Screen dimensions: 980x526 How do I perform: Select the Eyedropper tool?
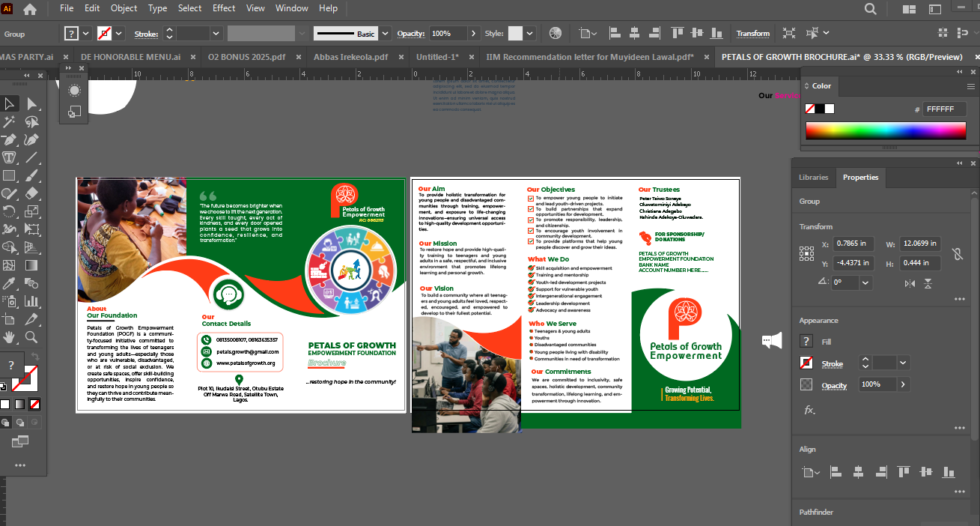pos(10,283)
